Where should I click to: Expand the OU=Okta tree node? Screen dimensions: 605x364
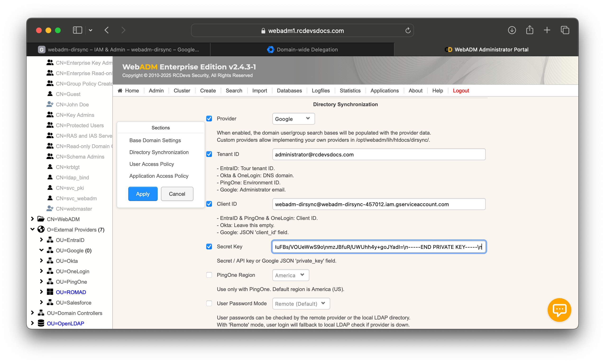(x=41, y=260)
